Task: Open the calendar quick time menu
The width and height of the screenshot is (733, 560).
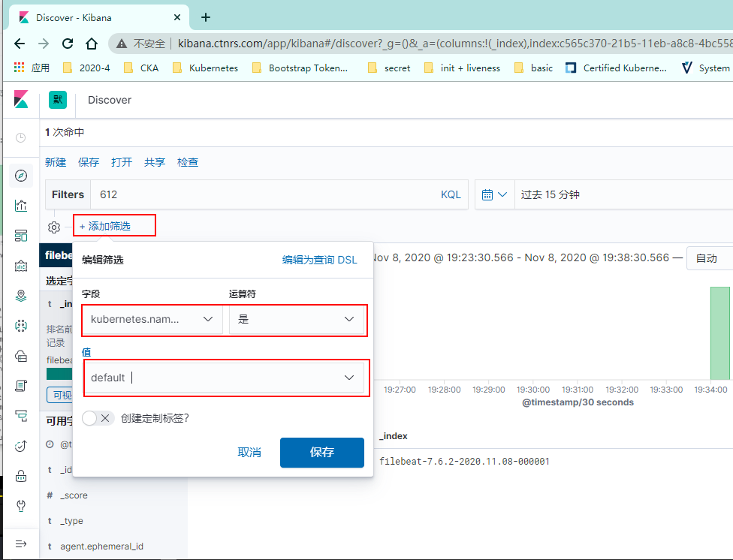Action: [x=495, y=194]
